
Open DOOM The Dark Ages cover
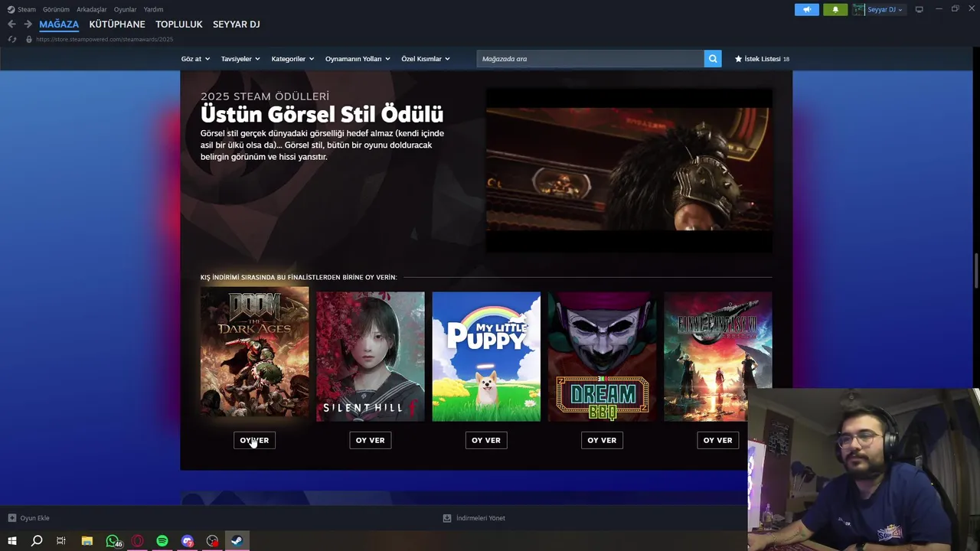(x=254, y=352)
